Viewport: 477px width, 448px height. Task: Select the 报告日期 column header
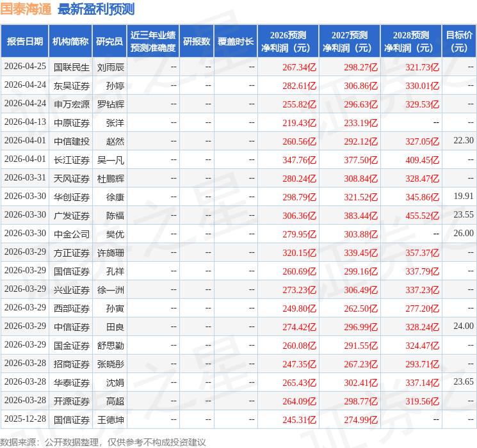25,42
